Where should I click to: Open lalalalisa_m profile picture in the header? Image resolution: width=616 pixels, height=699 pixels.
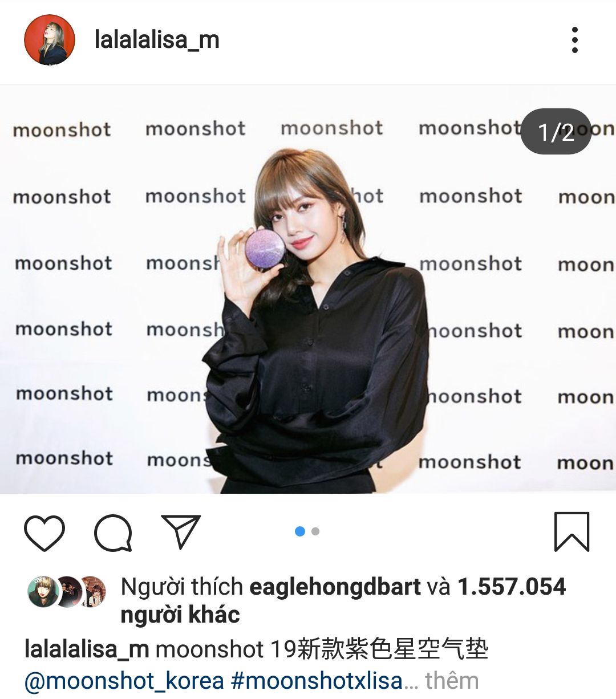50,40
